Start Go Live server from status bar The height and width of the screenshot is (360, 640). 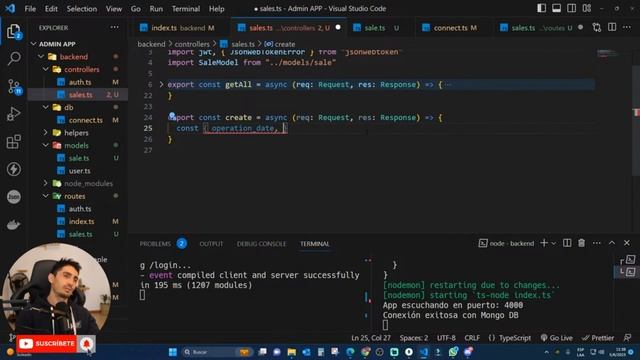point(556,338)
